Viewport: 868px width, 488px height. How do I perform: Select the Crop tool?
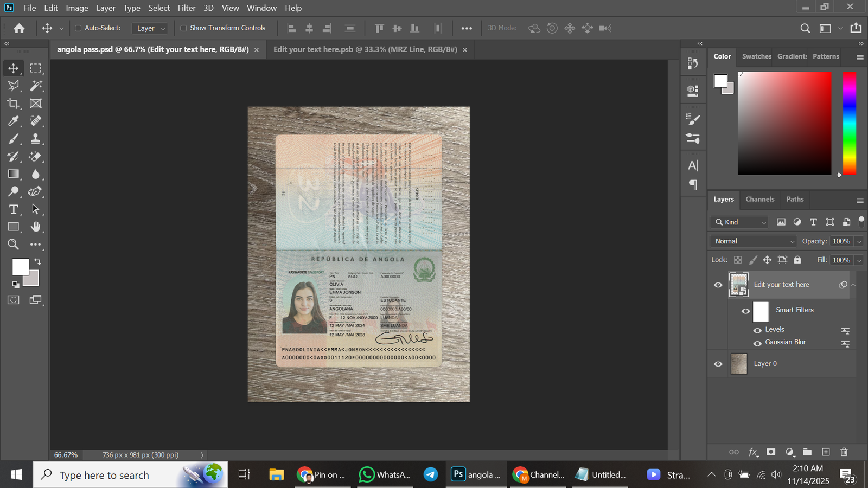14,103
